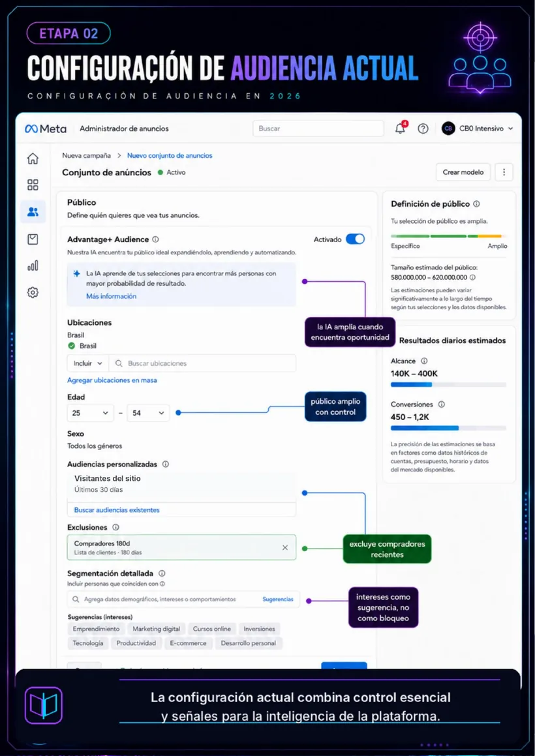Click the top Buscar search field
The image size is (535, 756).
coord(318,129)
